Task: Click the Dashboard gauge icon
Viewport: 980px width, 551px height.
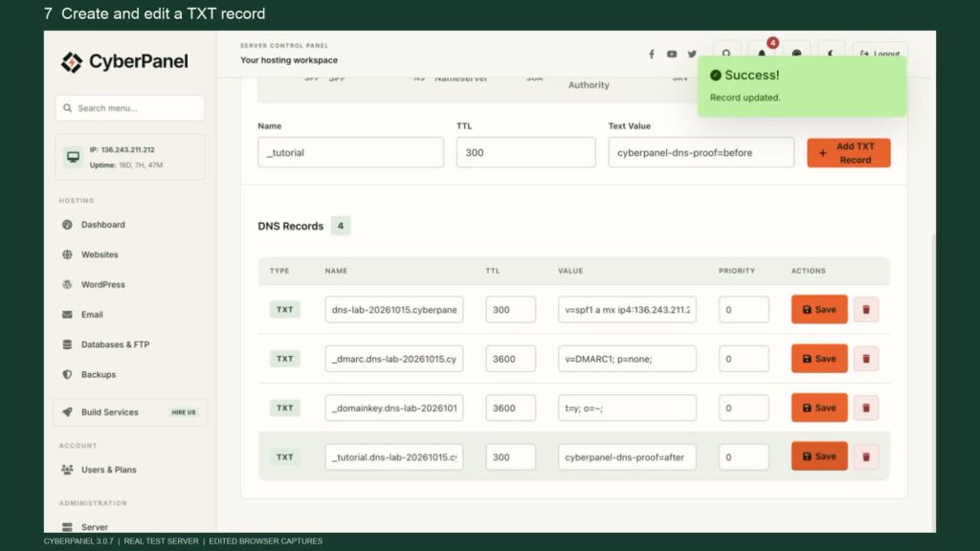Action: pos(68,224)
